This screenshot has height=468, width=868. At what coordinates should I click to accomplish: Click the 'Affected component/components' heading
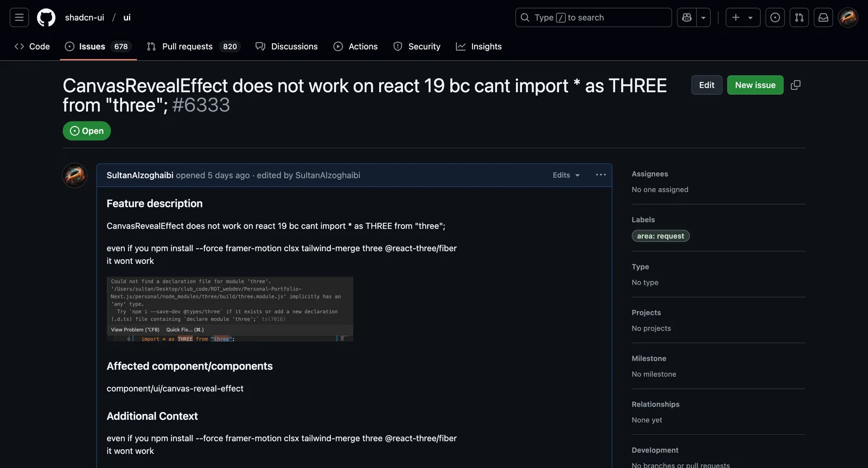coord(190,366)
